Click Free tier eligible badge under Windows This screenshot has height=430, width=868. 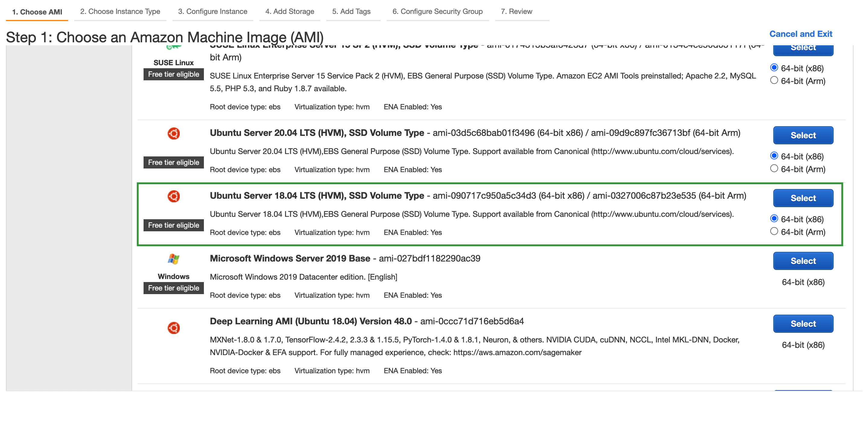click(x=173, y=288)
